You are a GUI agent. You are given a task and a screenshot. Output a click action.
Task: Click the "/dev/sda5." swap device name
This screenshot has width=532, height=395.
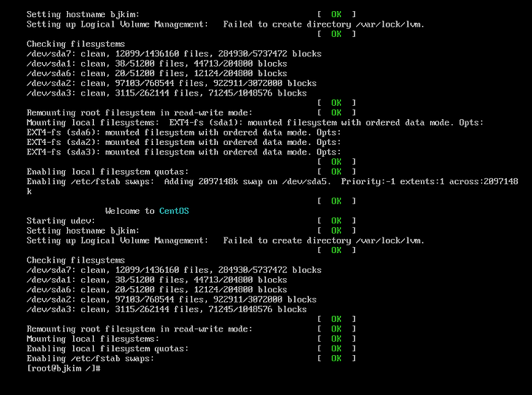coord(307,182)
